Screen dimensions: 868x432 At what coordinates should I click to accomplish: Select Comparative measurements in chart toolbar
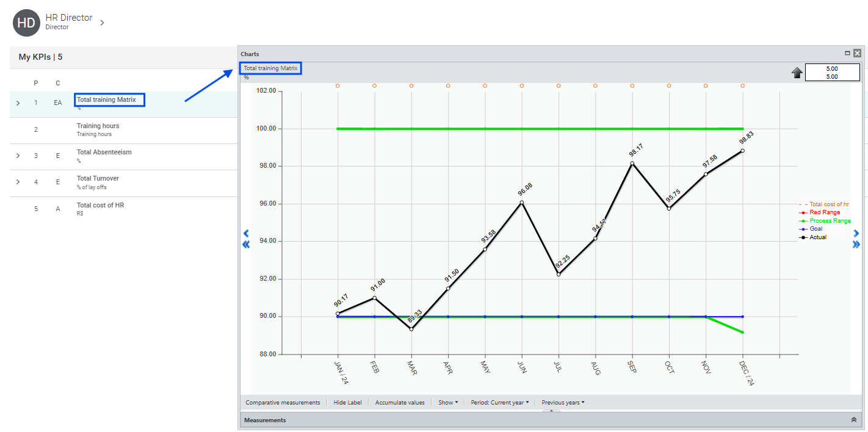click(283, 403)
